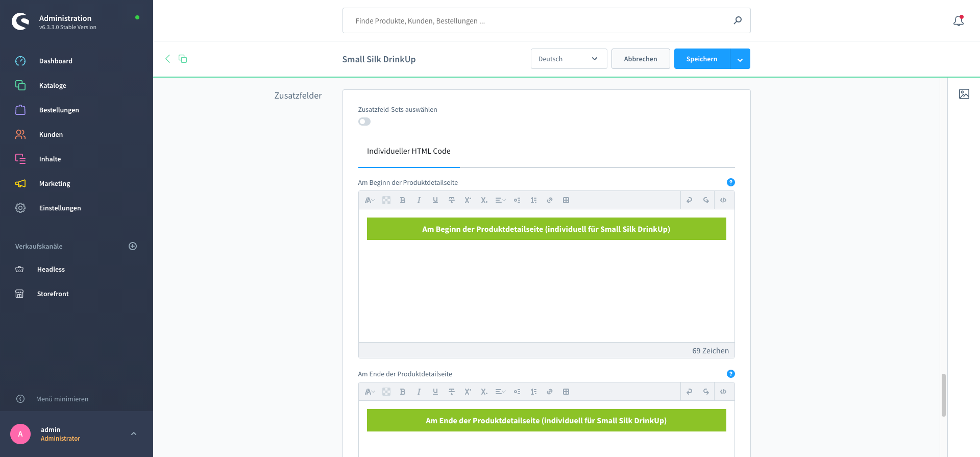
Task: Undo in the second editor
Action: point(690,392)
